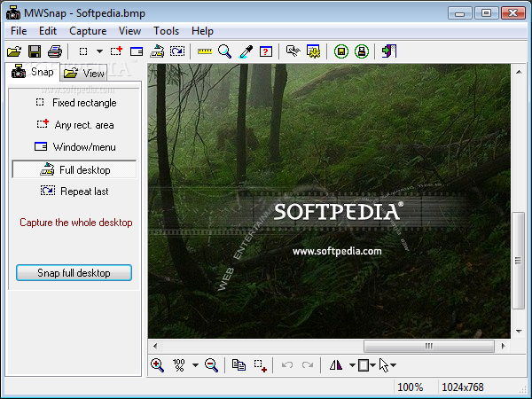Open the Tools menu
532x399 pixels.
coord(166,31)
